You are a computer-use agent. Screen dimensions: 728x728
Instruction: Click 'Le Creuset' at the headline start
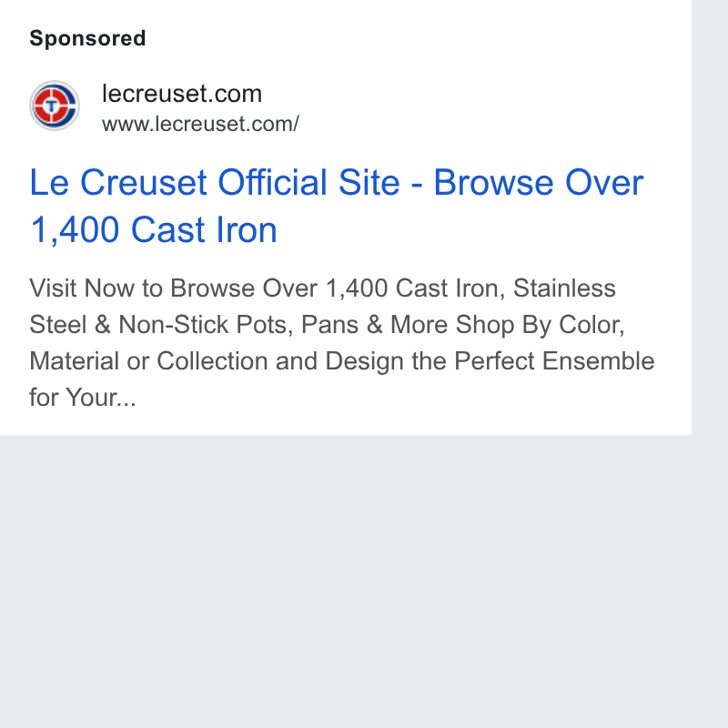point(118,183)
